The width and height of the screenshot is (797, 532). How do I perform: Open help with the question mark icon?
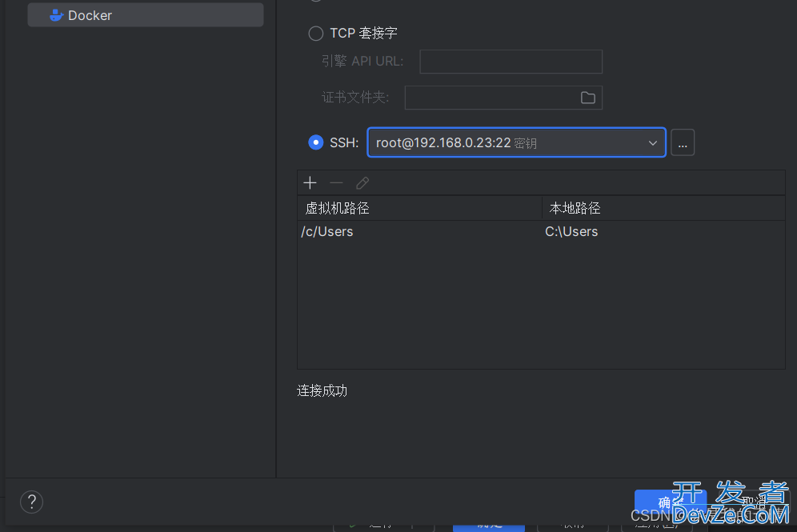coord(31,502)
